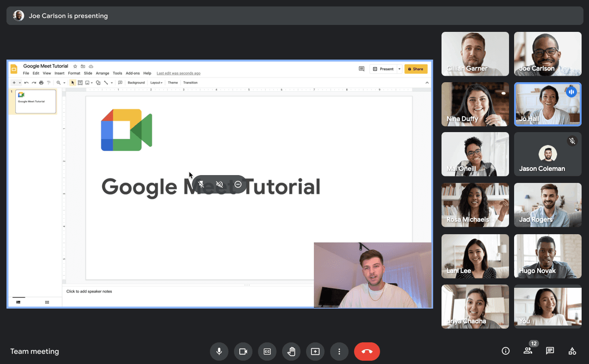Open the Add-ons menu
Viewport: 589px width, 364px height.
[133, 73]
